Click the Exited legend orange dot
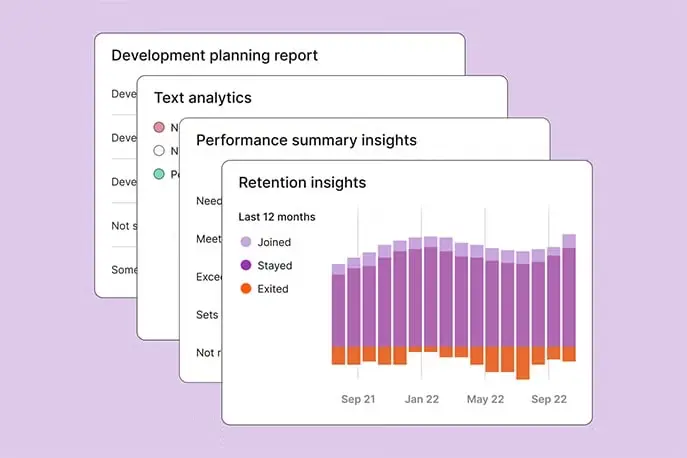The image size is (687, 458). [x=246, y=289]
